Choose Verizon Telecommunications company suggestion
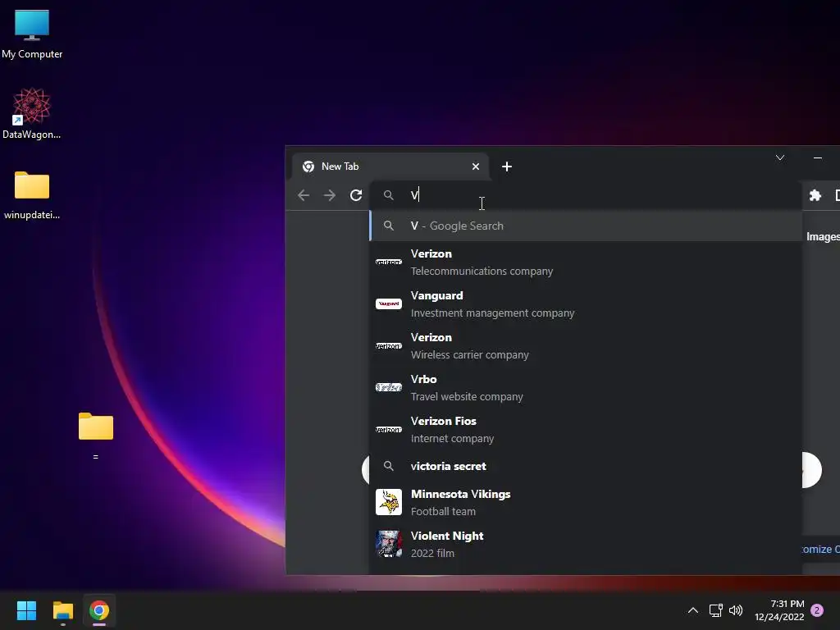Image resolution: width=840 pixels, height=630 pixels. 586,262
